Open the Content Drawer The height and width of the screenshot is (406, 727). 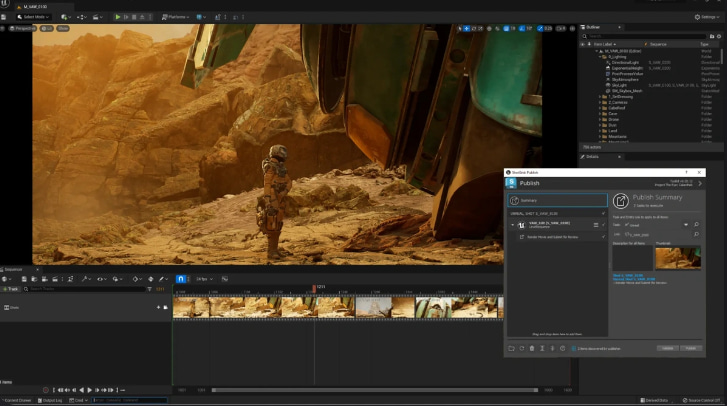click(17, 400)
